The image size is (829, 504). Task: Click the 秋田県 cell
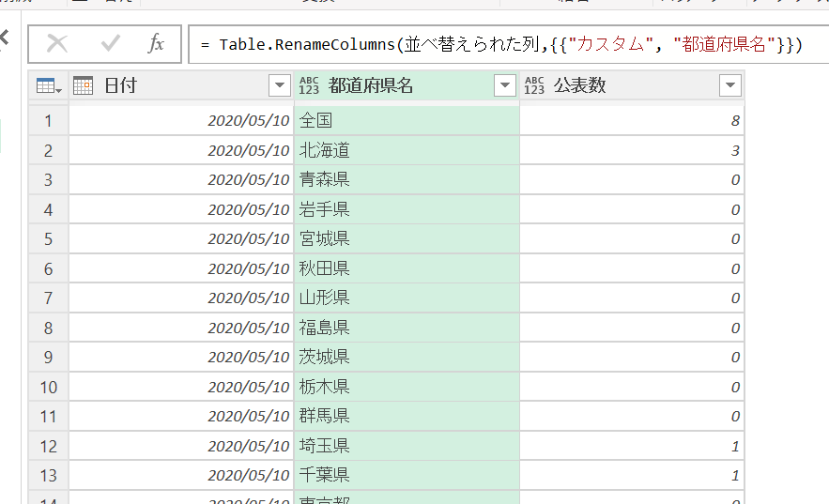(x=407, y=269)
